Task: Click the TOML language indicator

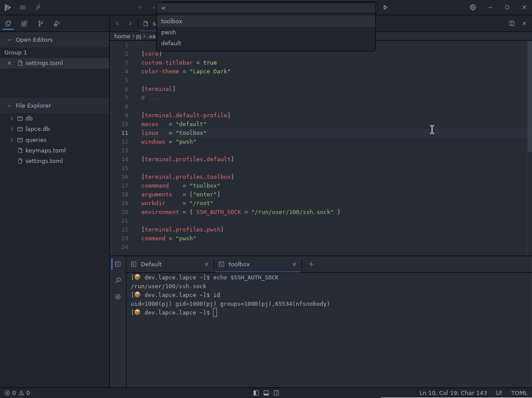Action: click(519, 393)
